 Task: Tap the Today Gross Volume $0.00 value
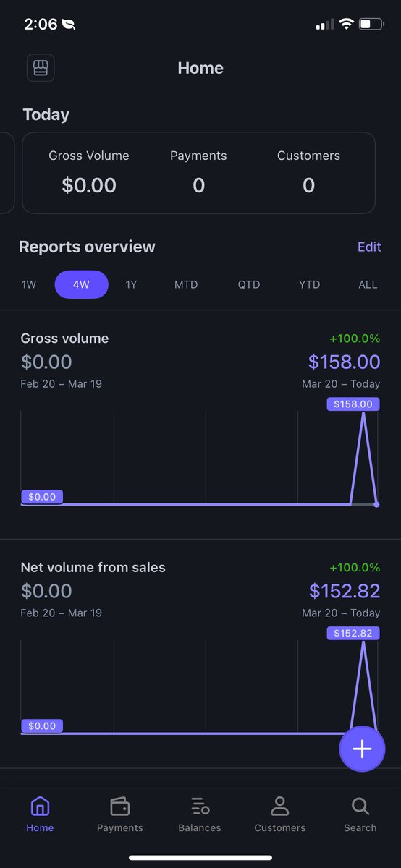click(x=89, y=186)
